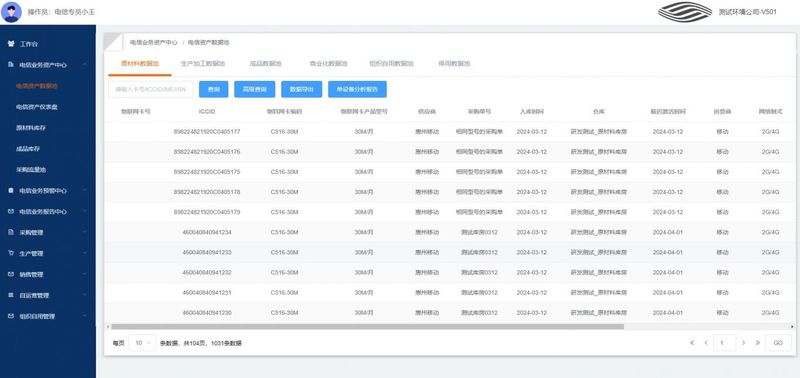Jump to the last page arrow

point(758,343)
